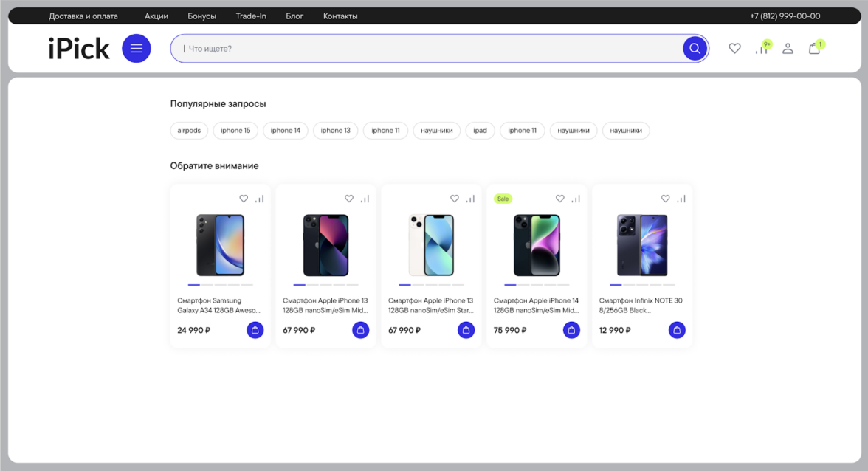
Task: Call the phone number +7 (812) 999-00-00
Action: coord(785,16)
